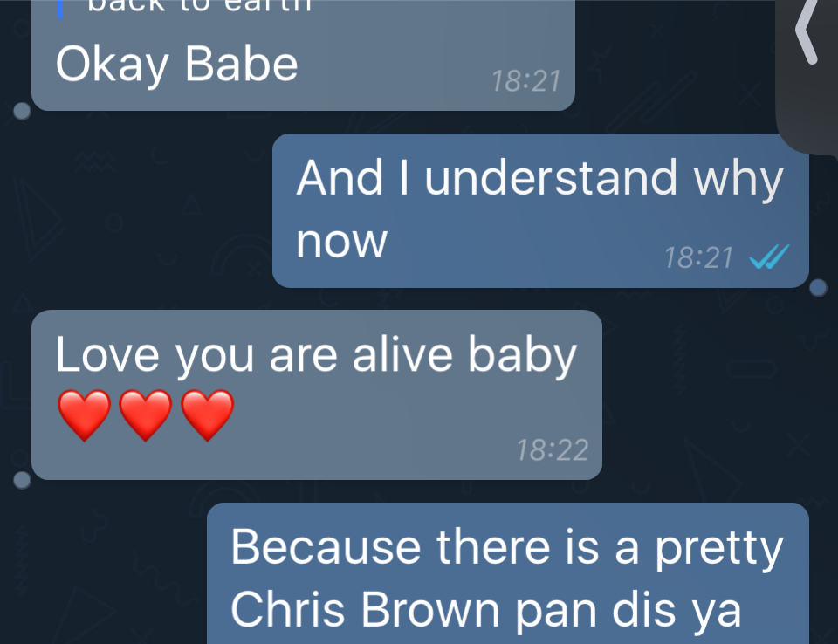The width and height of the screenshot is (838, 644).
Task: Click the empty chat background left of outgoing message
Action: pos(134,214)
